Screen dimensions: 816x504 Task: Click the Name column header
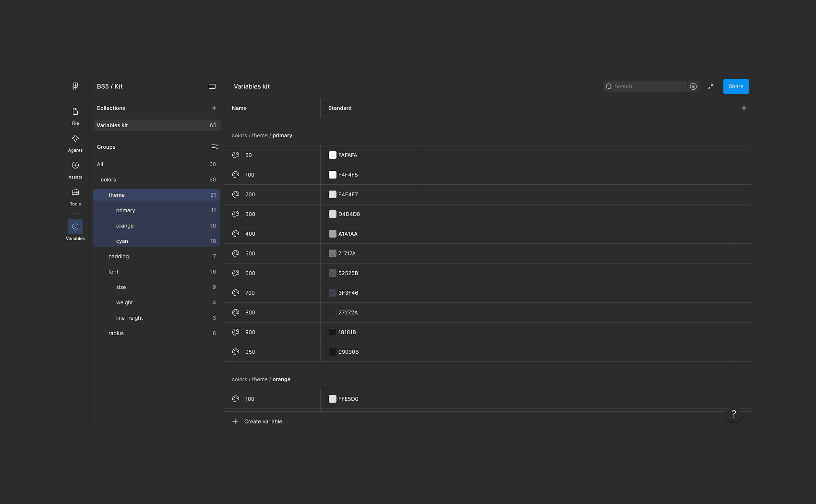point(272,108)
